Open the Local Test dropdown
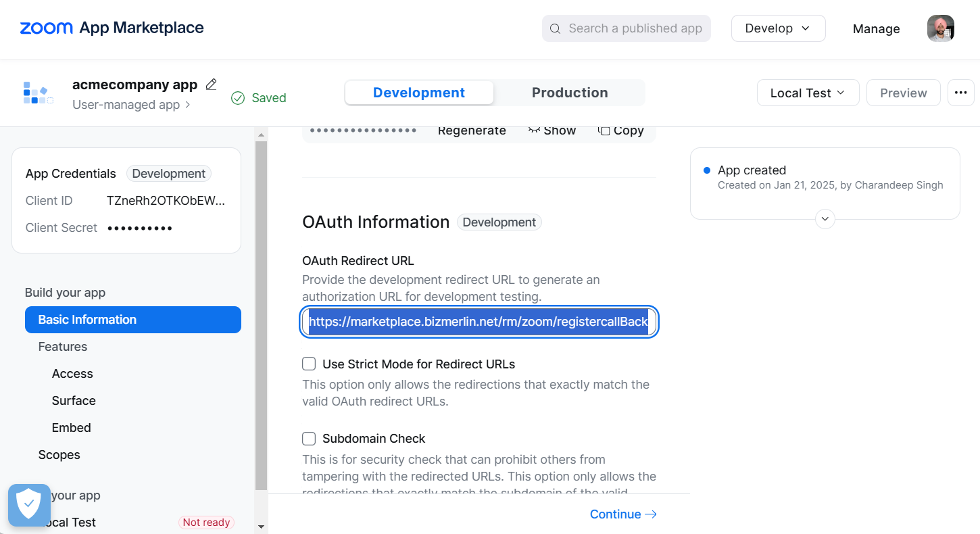The image size is (980, 534). [x=808, y=93]
